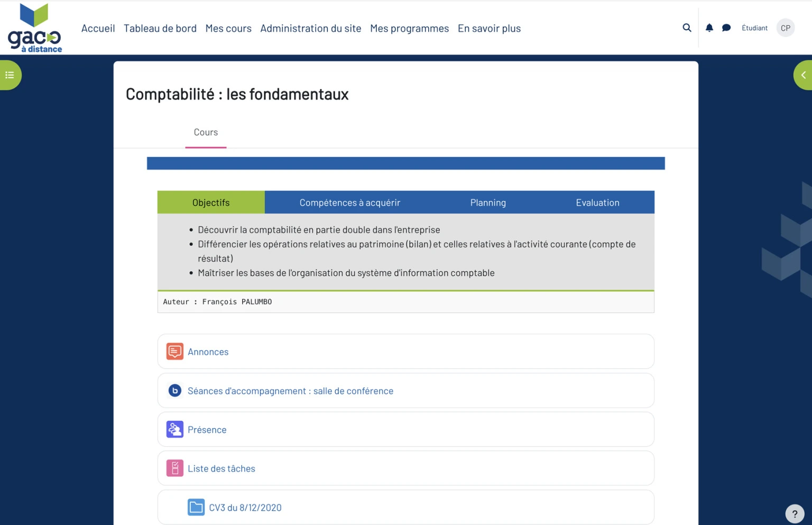This screenshot has height=525, width=812.
Task: Open the messaging bubble icon
Action: (x=726, y=27)
